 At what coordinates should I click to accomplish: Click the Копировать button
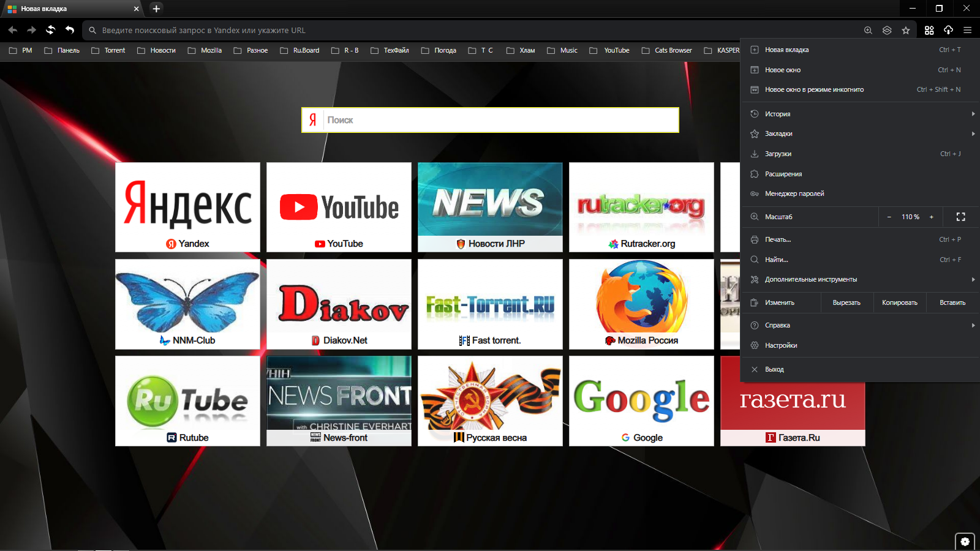(x=899, y=302)
